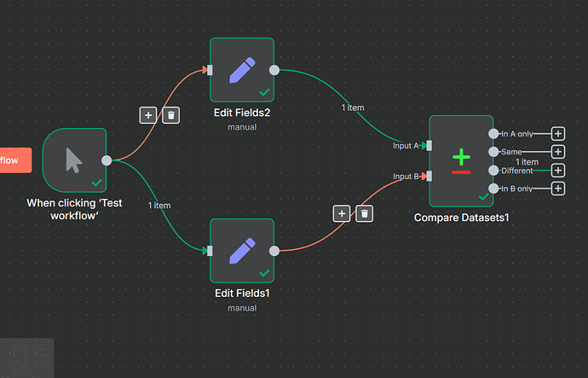Image resolution: width=588 pixels, height=378 pixels.
Task: Click the Different output dot
Action: tap(493, 171)
